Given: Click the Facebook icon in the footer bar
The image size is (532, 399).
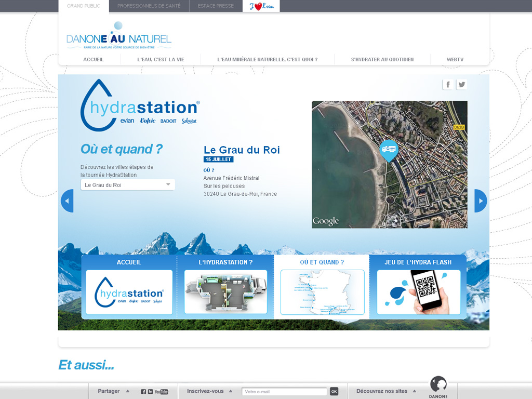Looking at the screenshot, I should point(143,392).
